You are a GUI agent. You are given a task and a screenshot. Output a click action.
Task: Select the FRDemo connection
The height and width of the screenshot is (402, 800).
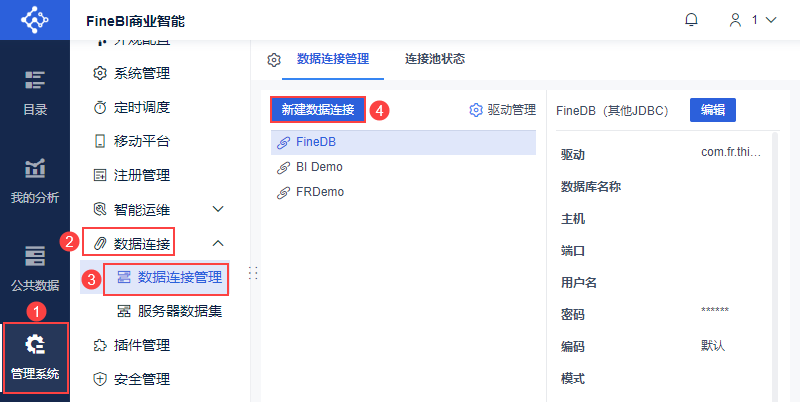click(319, 191)
